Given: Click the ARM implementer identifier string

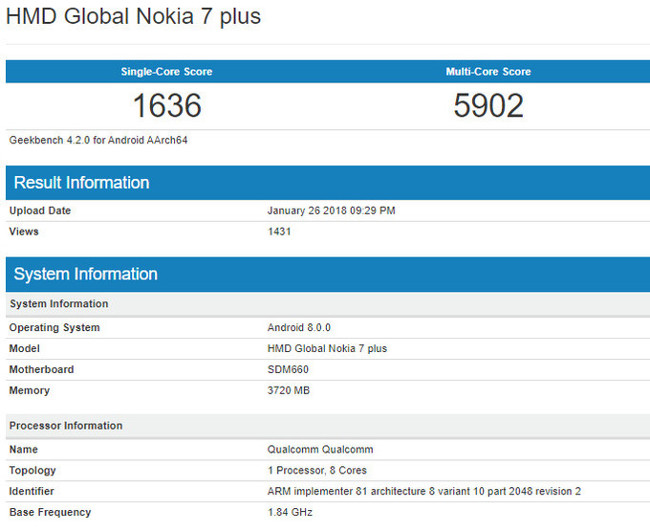Looking at the screenshot, I should pyautogui.click(x=426, y=492).
